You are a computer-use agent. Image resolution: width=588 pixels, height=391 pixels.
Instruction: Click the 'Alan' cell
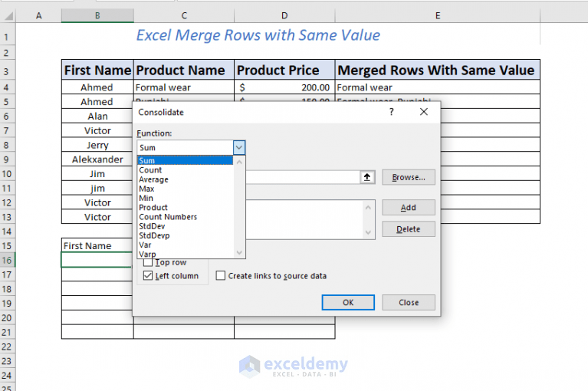point(97,117)
